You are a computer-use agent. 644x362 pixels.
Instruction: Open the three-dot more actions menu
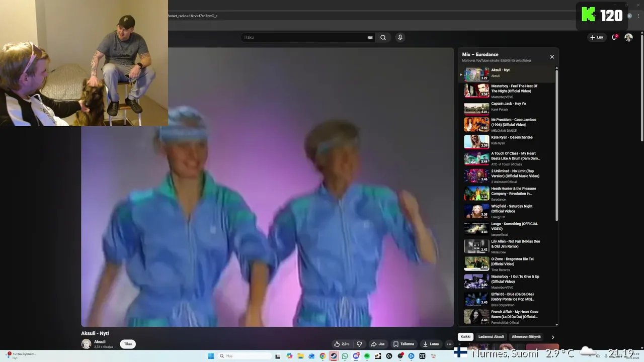tap(449, 344)
